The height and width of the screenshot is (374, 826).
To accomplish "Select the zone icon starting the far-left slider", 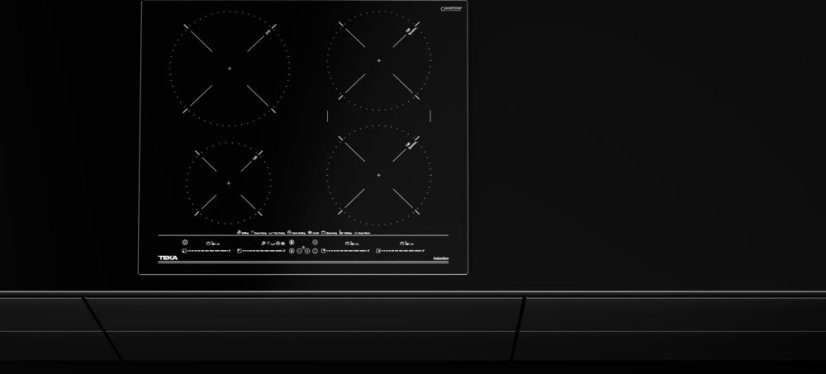I will point(184,251).
